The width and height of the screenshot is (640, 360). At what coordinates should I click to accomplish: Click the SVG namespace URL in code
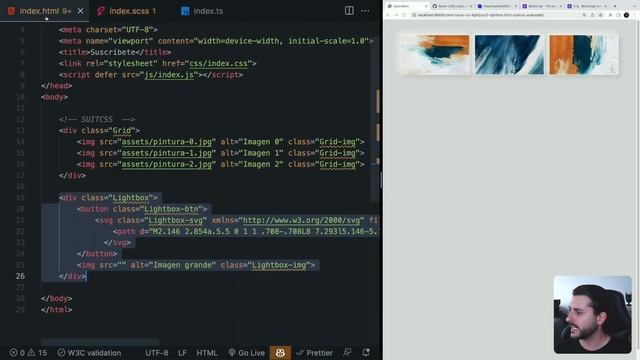point(301,220)
